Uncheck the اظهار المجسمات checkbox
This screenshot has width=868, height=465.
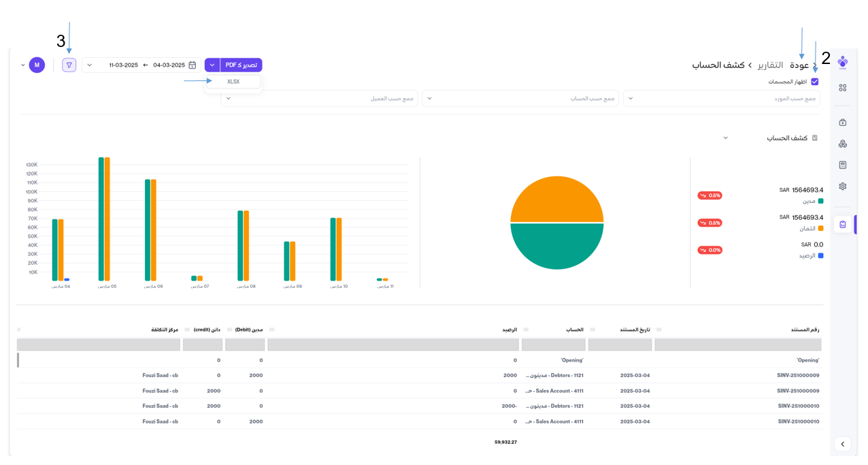coord(815,82)
